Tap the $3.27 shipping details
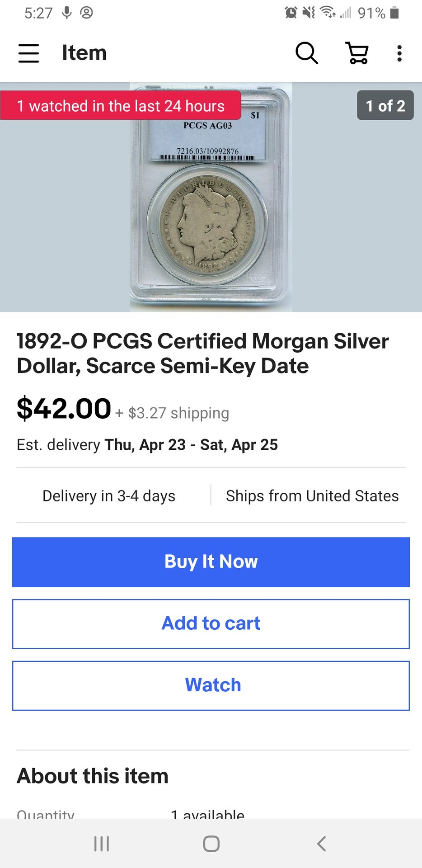 point(178,413)
